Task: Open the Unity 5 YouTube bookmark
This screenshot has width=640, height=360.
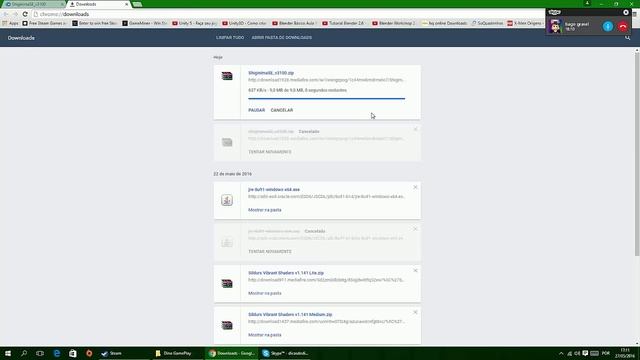Action: 194,23
